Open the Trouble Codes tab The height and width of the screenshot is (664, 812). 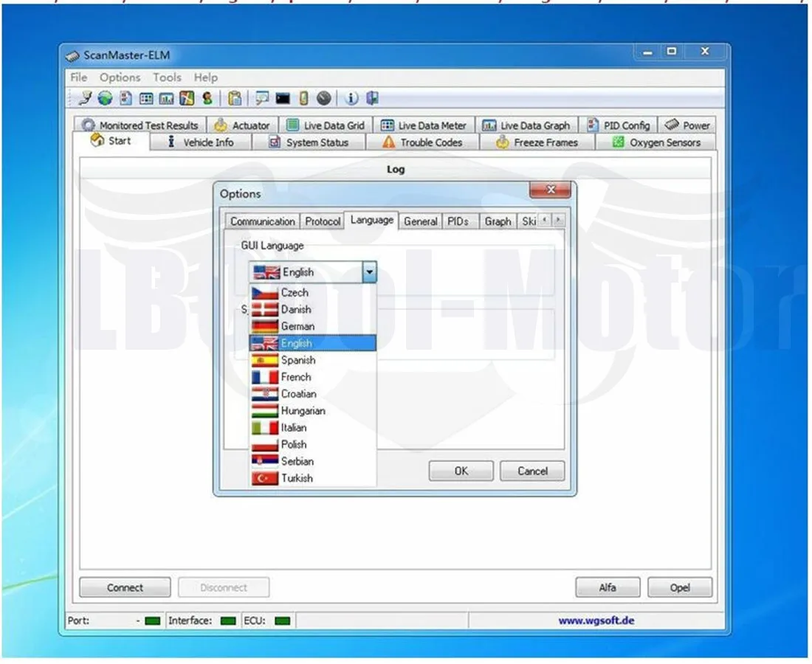pos(422,142)
